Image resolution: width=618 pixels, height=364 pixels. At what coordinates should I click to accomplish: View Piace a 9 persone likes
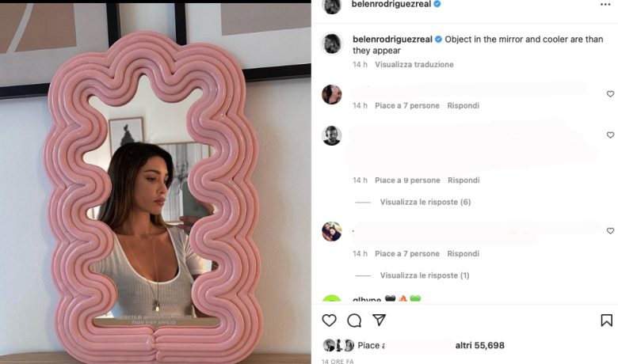(x=407, y=180)
